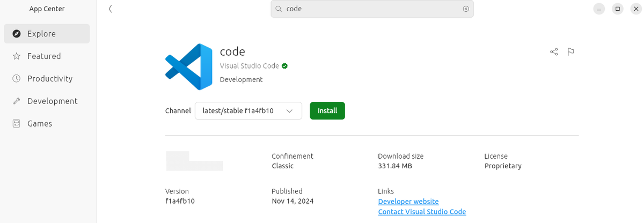The width and height of the screenshot is (644, 223).
Task: Click Contact Visual Studio Code link
Action: pos(422,212)
